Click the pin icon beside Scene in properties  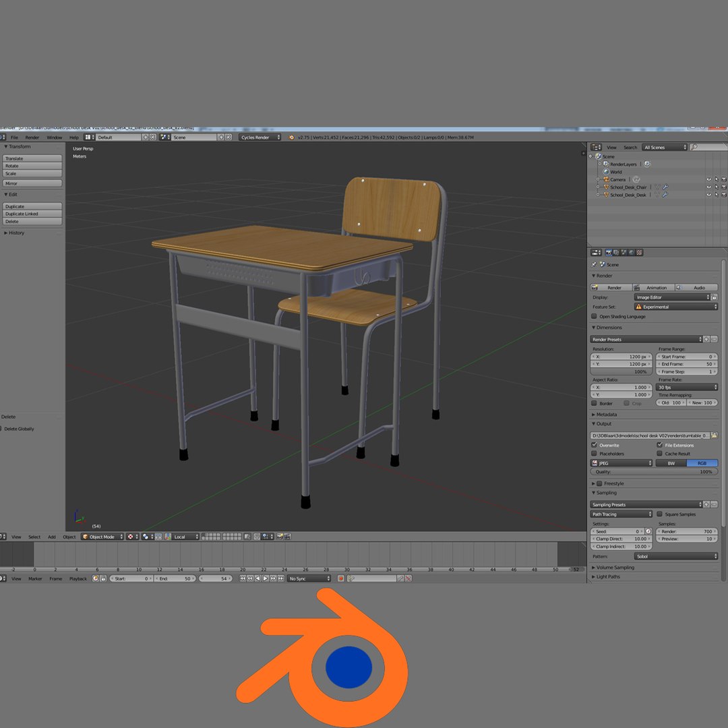[x=594, y=264]
